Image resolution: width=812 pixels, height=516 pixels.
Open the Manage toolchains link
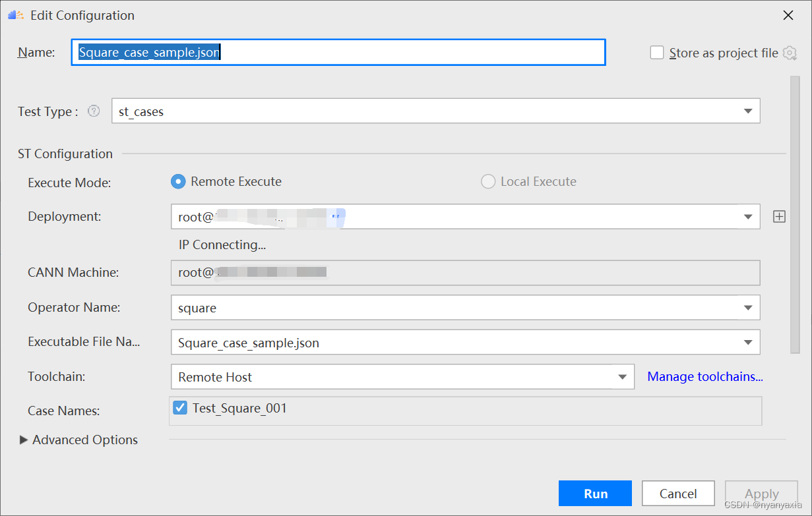tap(704, 377)
